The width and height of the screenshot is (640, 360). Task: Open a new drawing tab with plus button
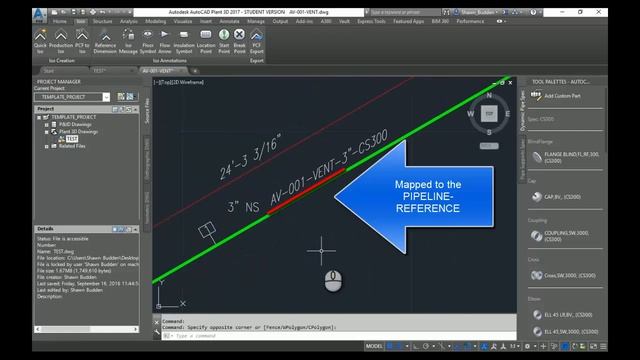195,71
